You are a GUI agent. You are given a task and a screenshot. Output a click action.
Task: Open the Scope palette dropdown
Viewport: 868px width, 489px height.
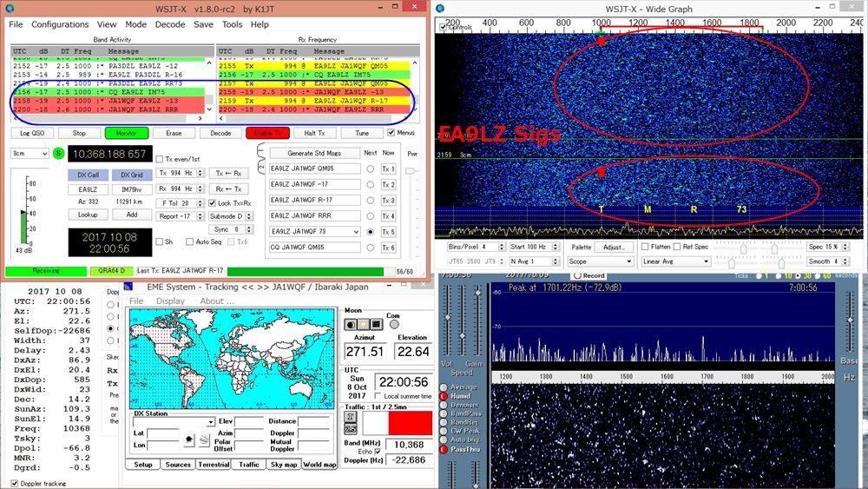click(600, 261)
